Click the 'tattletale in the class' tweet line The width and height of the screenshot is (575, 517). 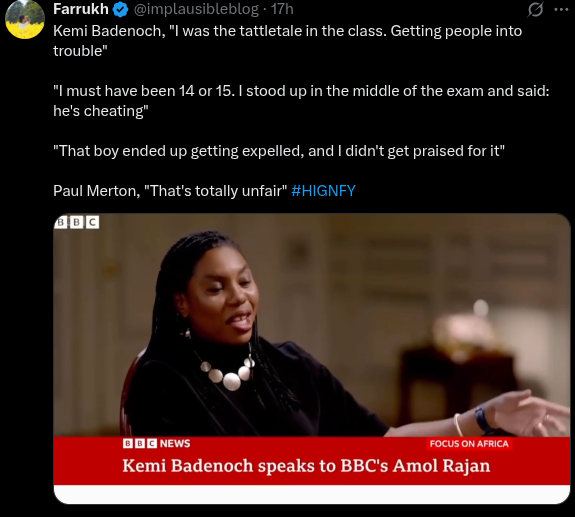point(288,41)
